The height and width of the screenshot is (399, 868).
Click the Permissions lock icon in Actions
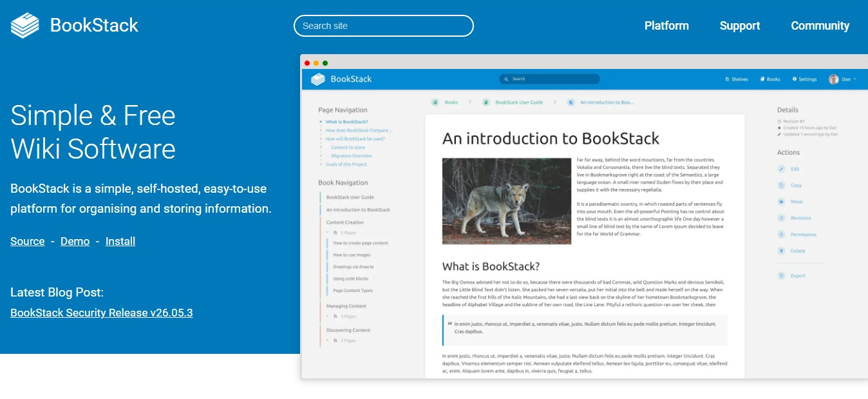[781, 235]
